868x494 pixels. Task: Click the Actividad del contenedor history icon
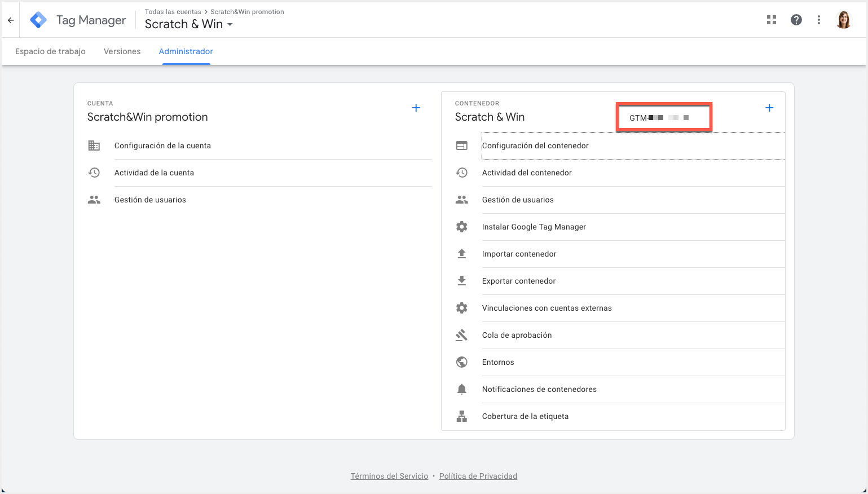pos(462,173)
